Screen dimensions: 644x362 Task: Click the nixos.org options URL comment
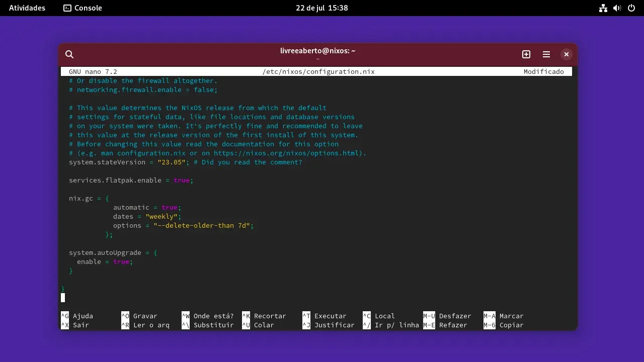218,153
